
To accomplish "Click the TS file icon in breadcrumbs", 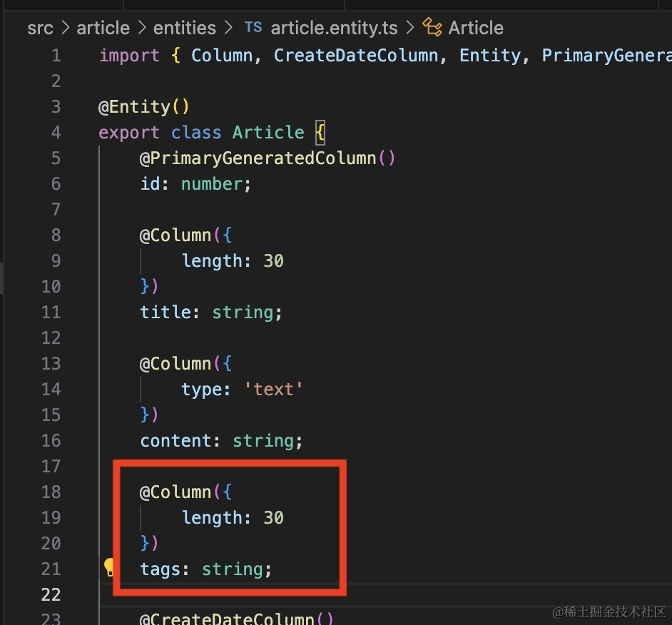I will click(253, 28).
